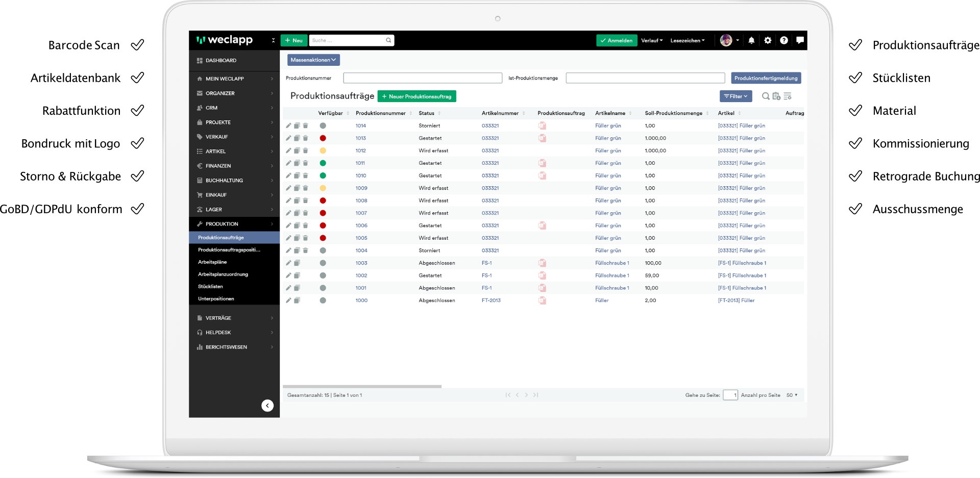Click Neuer Produktionsauftrag button
The height and width of the screenshot is (478, 980).
pos(416,96)
